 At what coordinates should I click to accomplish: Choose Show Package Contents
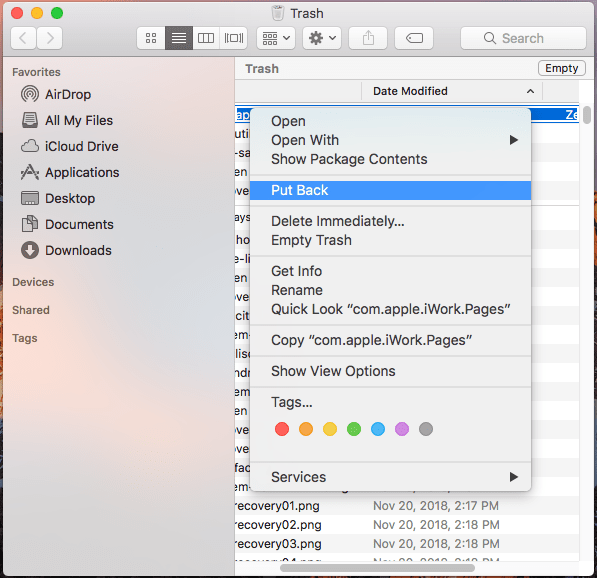[390, 159]
